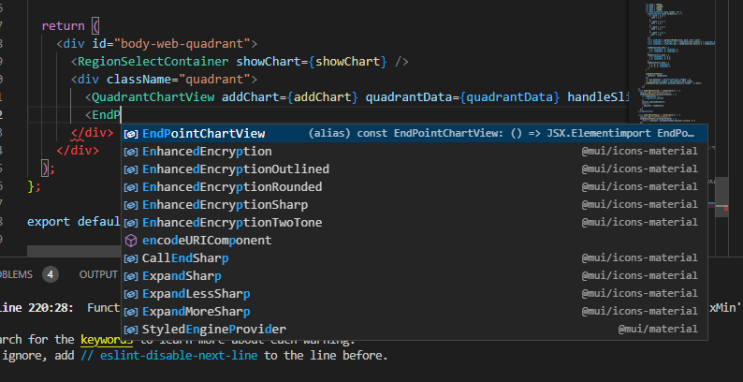Click the export keyword near the bottom
This screenshot has height=382, width=743.
click(48, 222)
